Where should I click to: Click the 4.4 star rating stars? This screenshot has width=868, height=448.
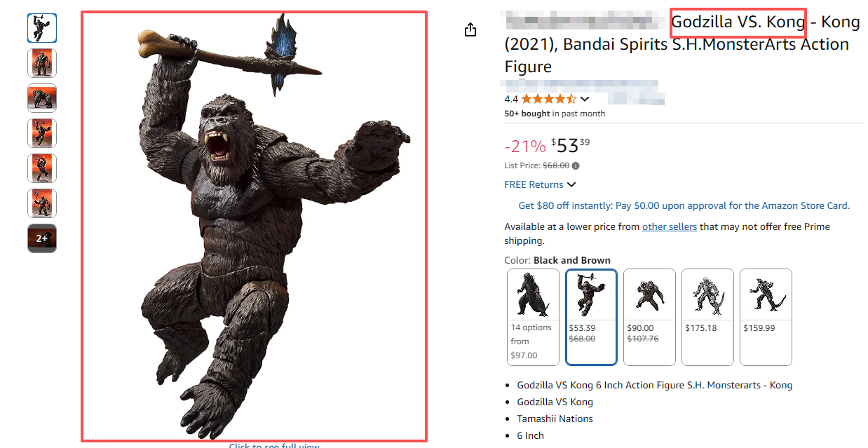[x=548, y=99]
